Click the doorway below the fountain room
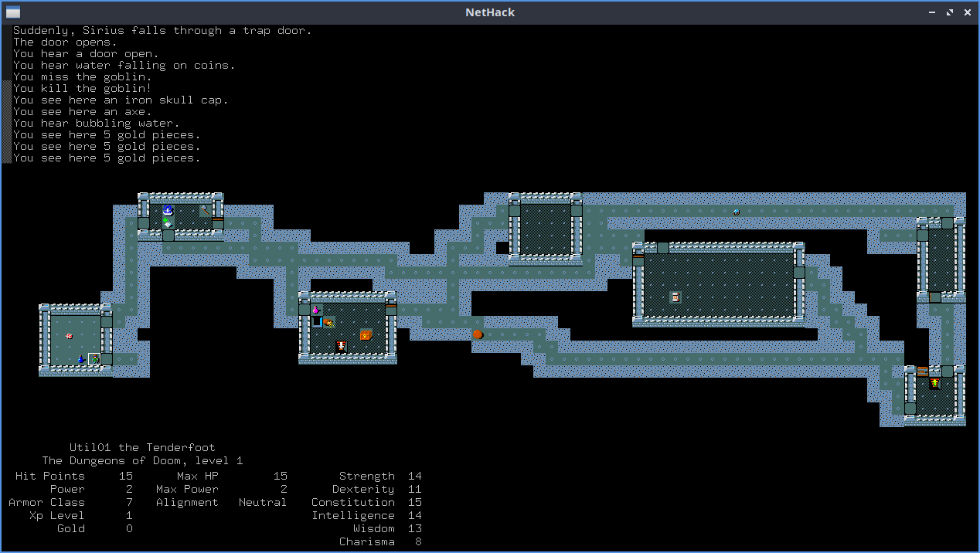Viewport: 980px width, 553px height. tap(168, 236)
